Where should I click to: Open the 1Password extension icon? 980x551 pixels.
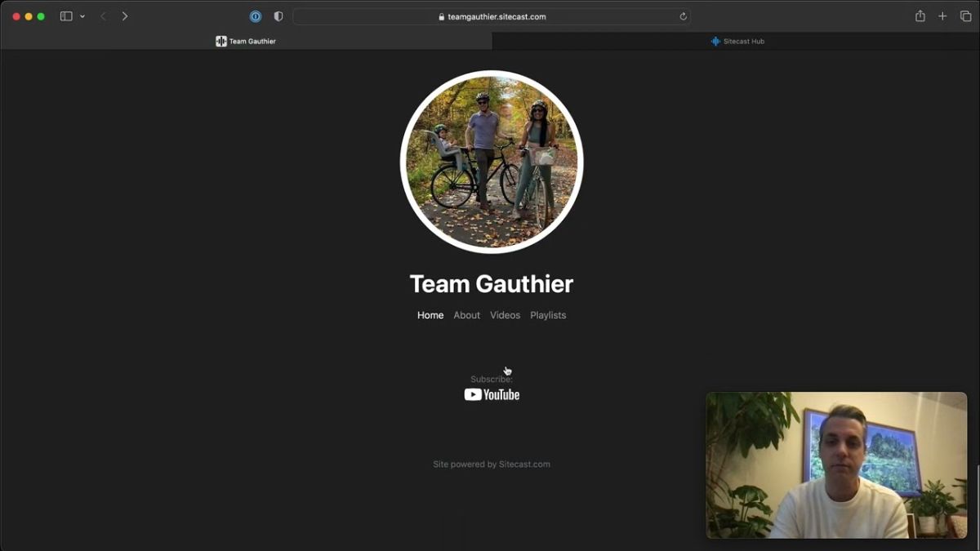tap(256, 16)
